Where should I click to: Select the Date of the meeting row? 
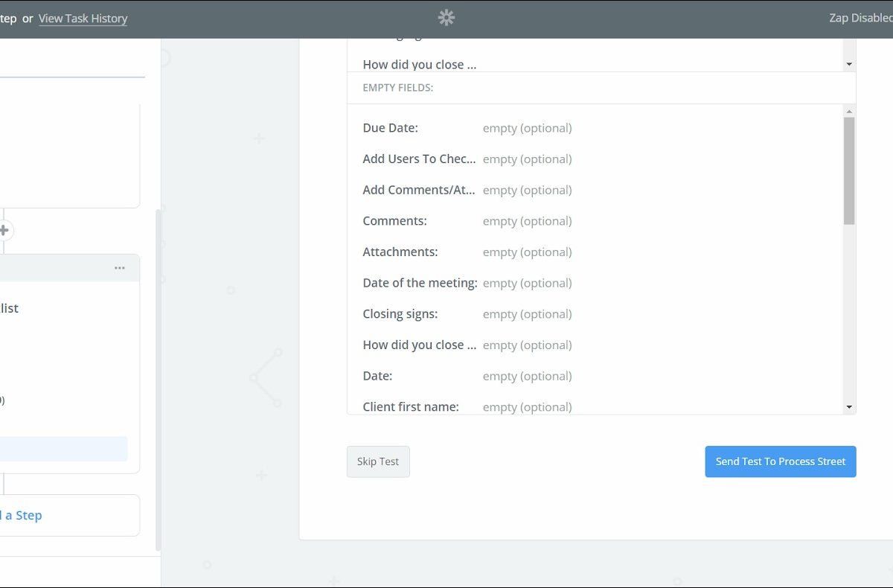pos(467,283)
